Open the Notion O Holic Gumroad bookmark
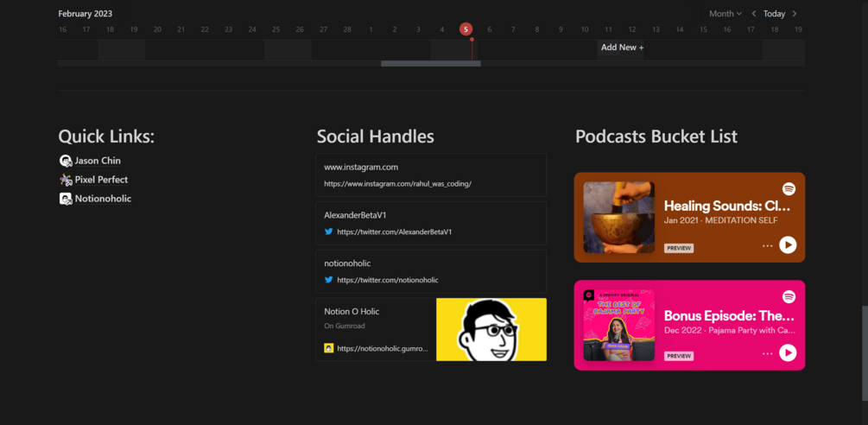868x425 pixels. [431, 330]
